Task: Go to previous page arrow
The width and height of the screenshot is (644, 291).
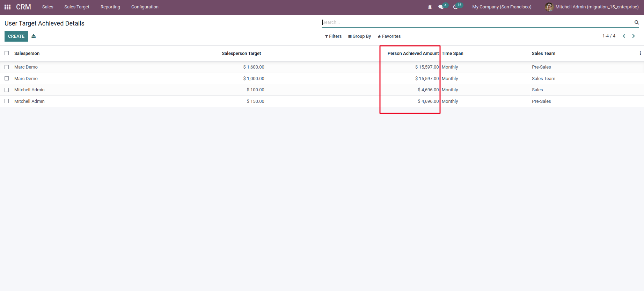Action: [x=624, y=36]
